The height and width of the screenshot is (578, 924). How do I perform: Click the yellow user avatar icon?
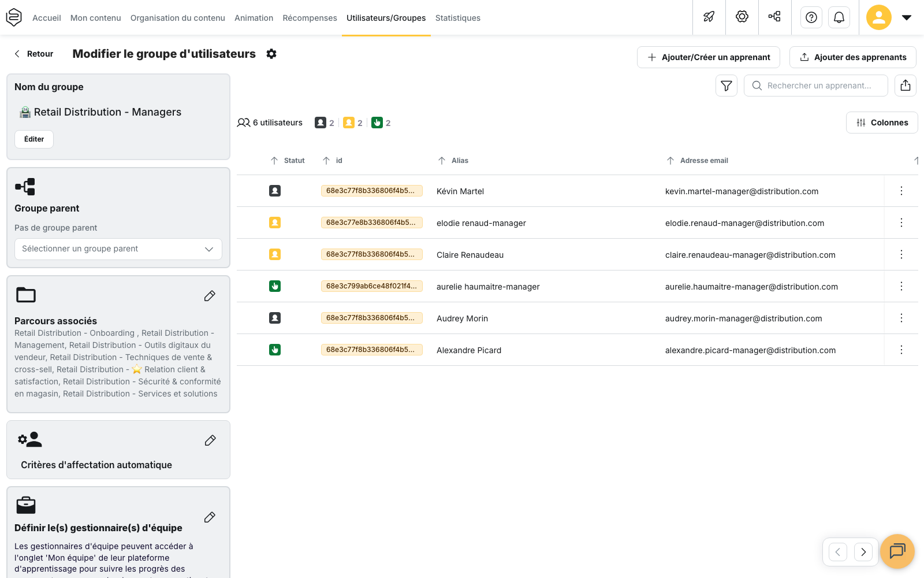[x=879, y=17]
